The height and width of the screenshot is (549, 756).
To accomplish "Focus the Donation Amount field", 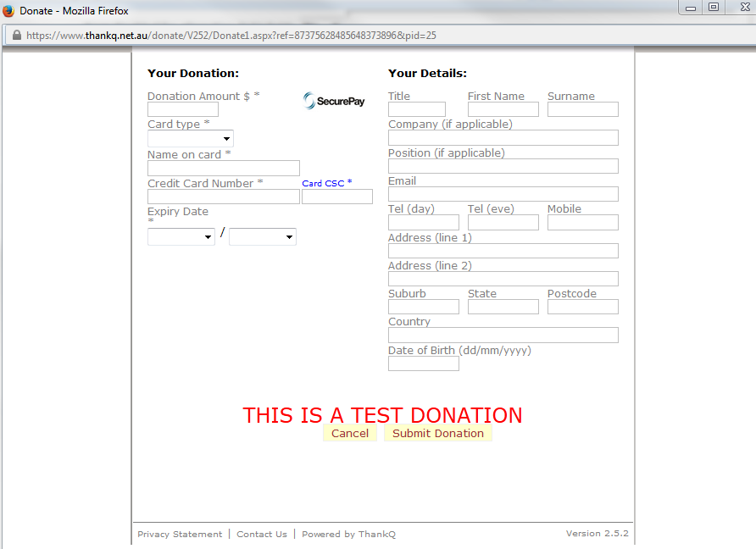I will pyautogui.click(x=183, y=109).
